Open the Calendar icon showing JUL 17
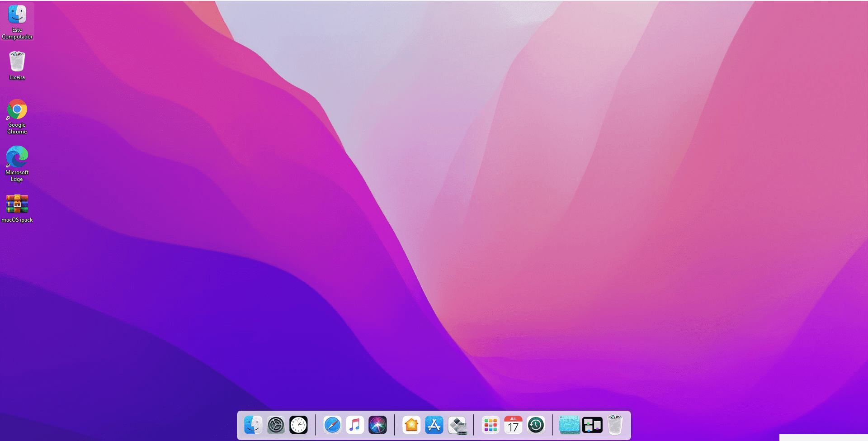This screenshot has width=868, height=441. (x=513, y=425)
